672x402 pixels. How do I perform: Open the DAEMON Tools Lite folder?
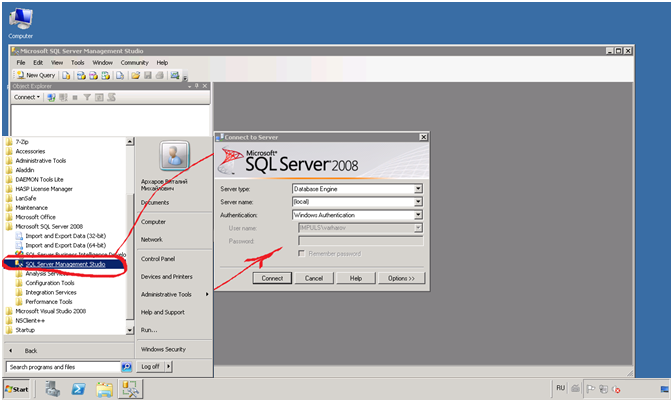(39, 180)
